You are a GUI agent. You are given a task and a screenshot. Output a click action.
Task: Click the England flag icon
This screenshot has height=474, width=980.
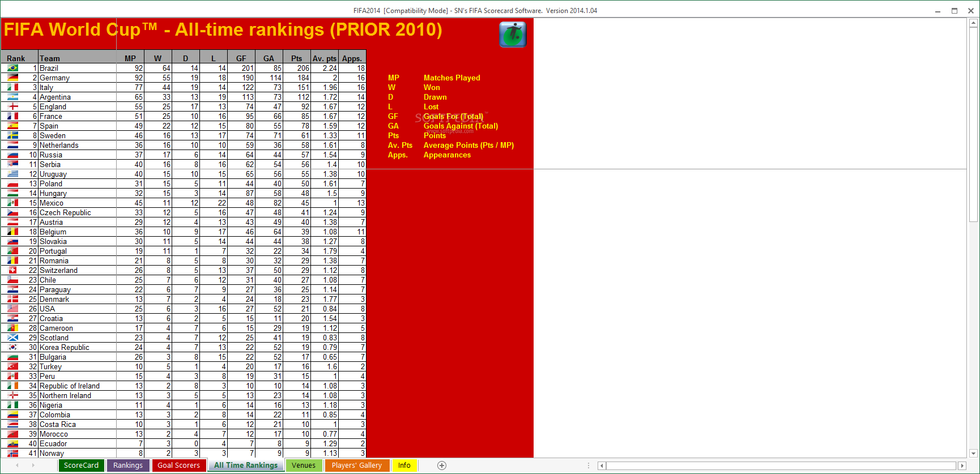(x=12, y=106)
